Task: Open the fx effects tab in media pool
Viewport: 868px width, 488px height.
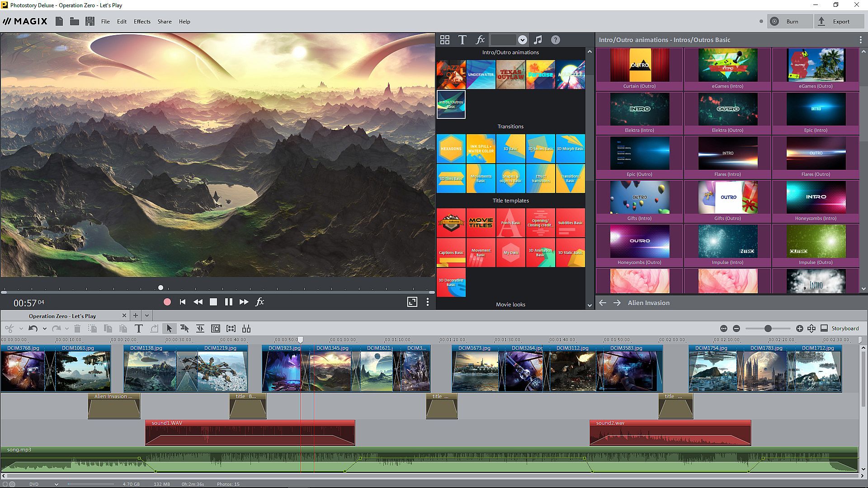Action: click(x=480, y=40)
